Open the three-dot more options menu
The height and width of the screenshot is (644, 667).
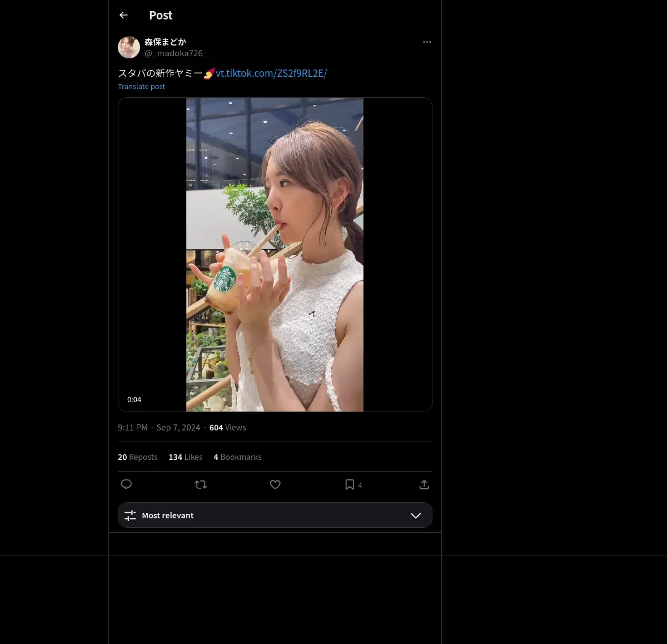pos(427,42)
